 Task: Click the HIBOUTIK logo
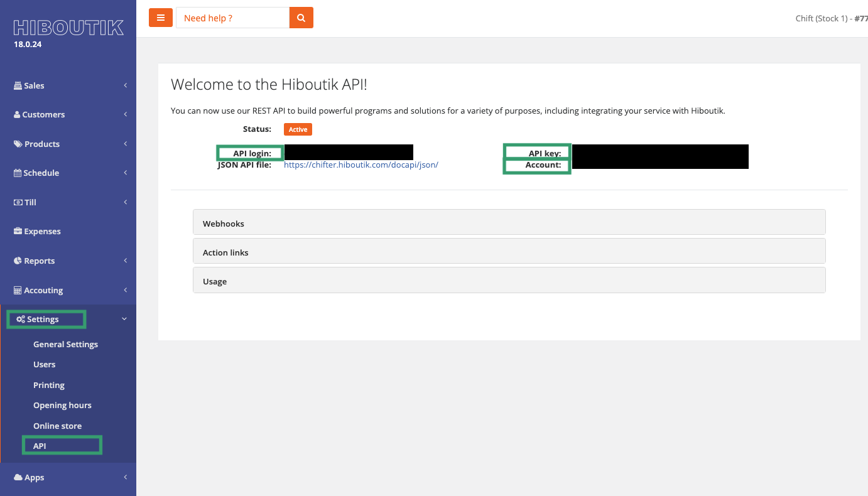click(68, 28)
